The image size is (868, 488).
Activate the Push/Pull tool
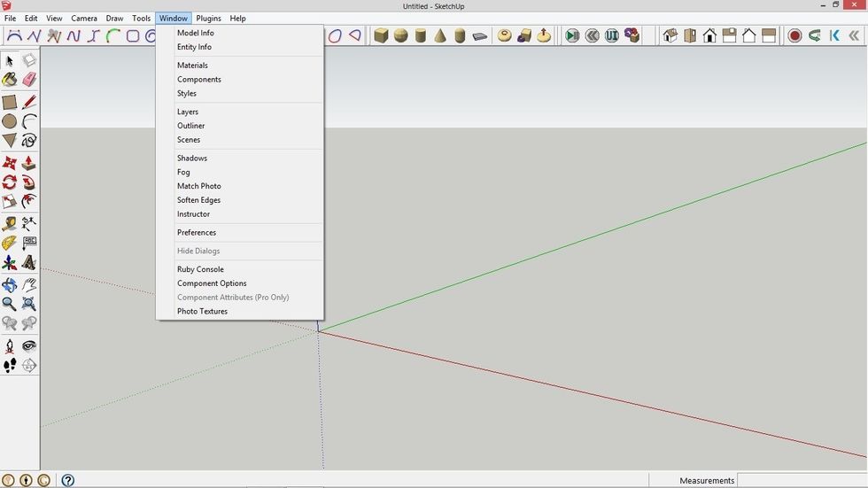tap(29, 163)
